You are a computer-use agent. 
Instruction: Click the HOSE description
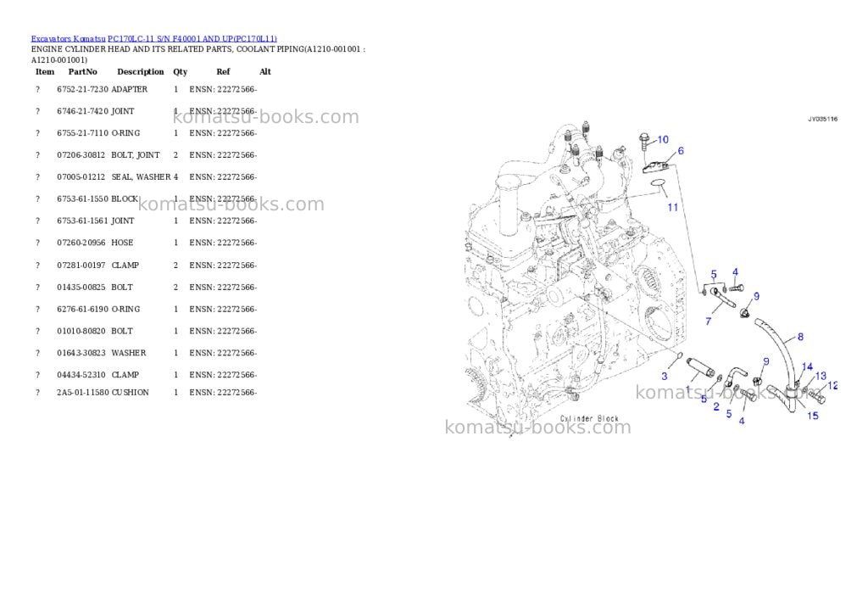(x=122, y=243)
